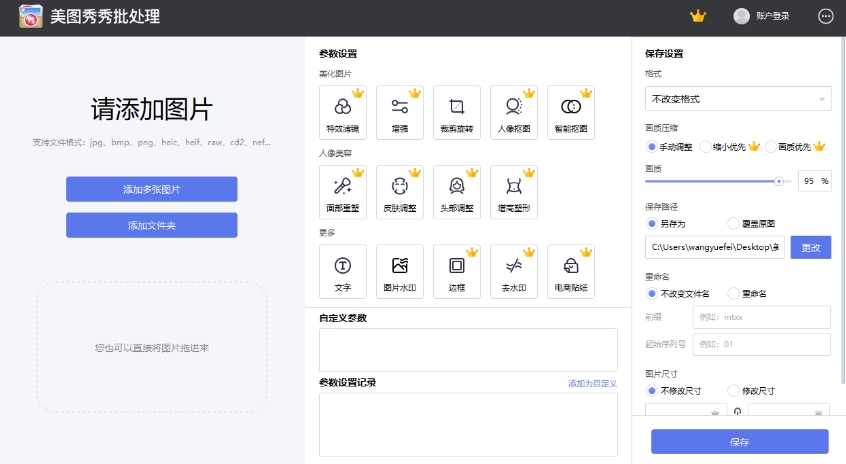
Task: Select the 电商贴纸 e-commerce sticker tool
Action: [571, 271]
